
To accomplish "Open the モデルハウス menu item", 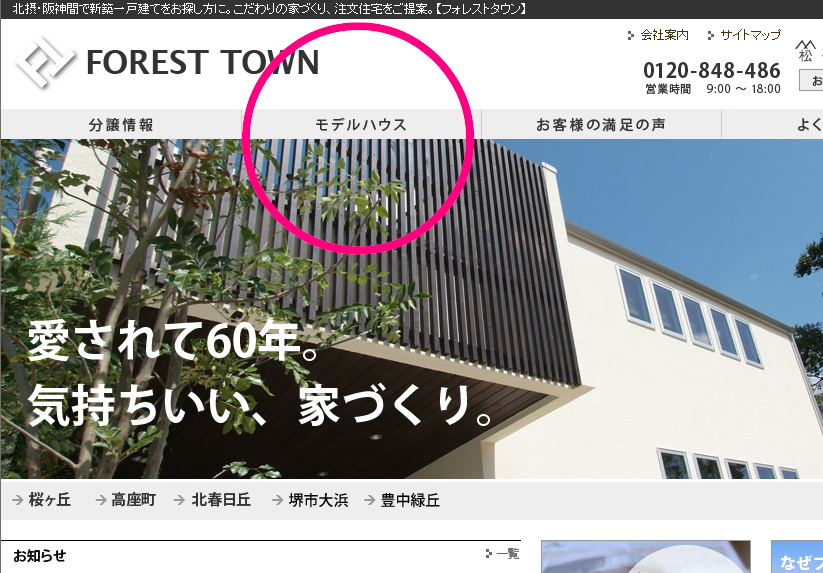I will click(x=361, y=124).
